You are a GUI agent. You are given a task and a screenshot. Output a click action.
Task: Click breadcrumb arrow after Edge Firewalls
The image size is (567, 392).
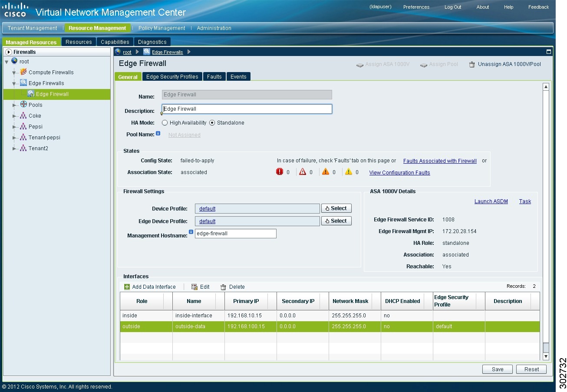tap(189, 52)
